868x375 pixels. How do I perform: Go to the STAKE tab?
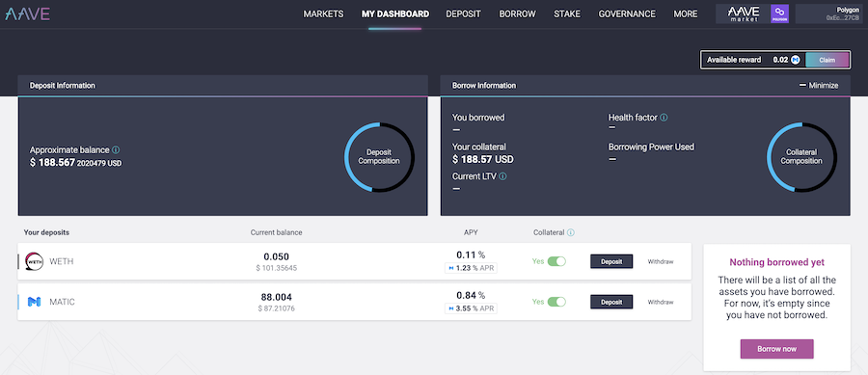point(567,13)
